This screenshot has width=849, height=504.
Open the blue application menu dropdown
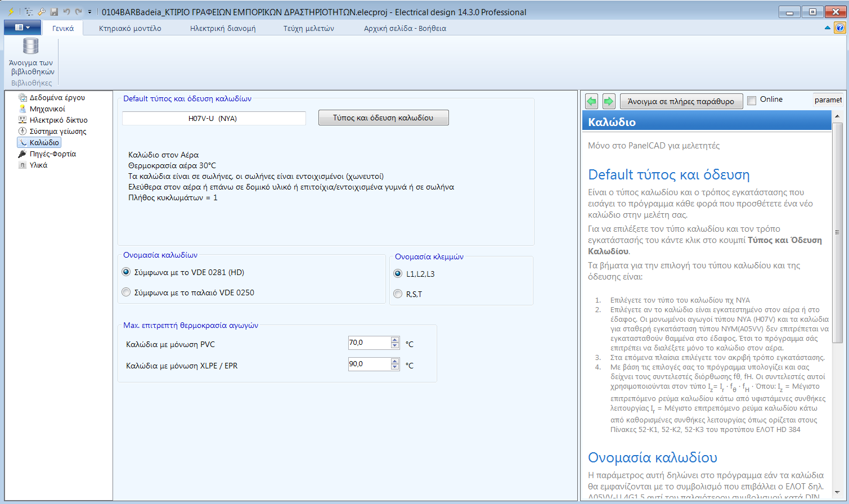[22, 28]
